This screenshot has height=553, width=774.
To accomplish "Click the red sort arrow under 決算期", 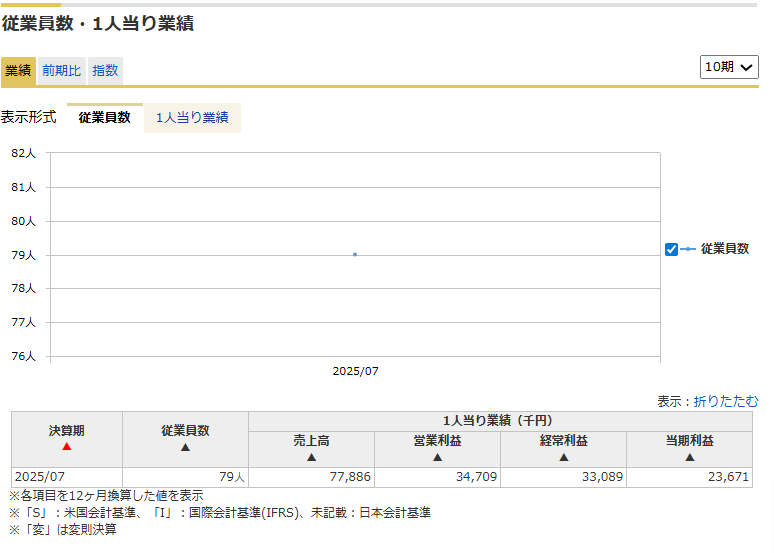I will tap(67, 446).
